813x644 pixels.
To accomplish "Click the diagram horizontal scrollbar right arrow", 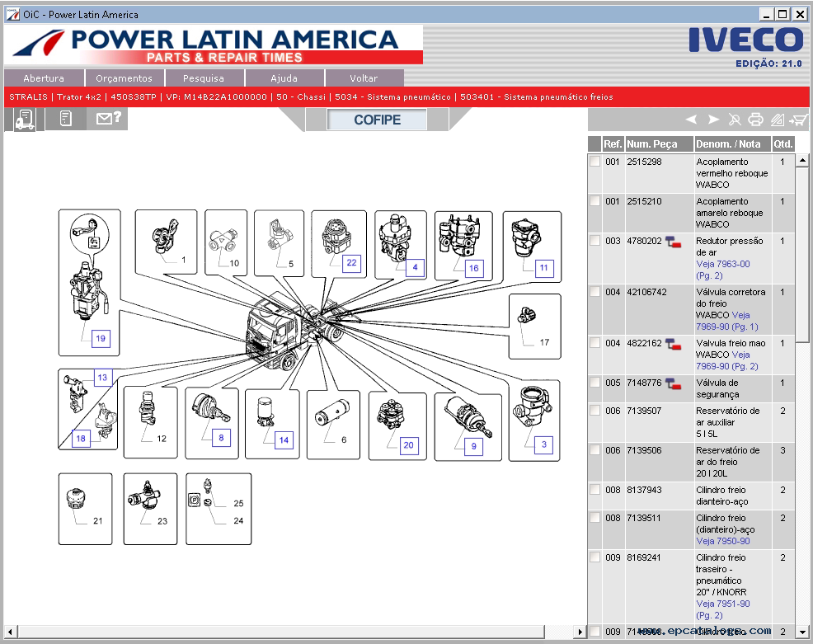I will click(x=580, y=632).
